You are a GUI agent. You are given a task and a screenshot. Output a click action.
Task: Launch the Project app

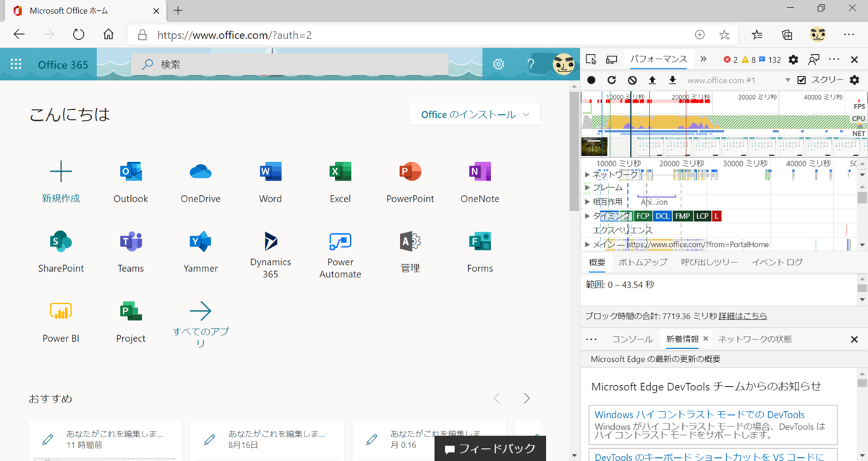coord(131,322)
